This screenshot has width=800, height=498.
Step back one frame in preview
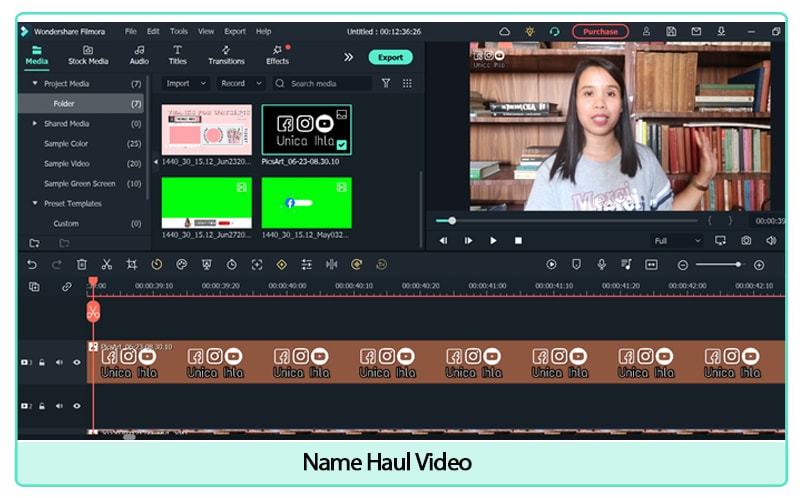[x=443, y=240]
